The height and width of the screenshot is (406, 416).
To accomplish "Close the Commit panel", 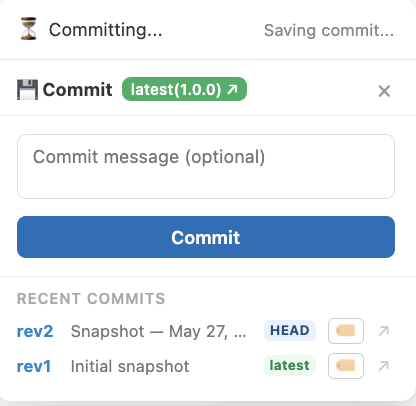I will [384, 91].
